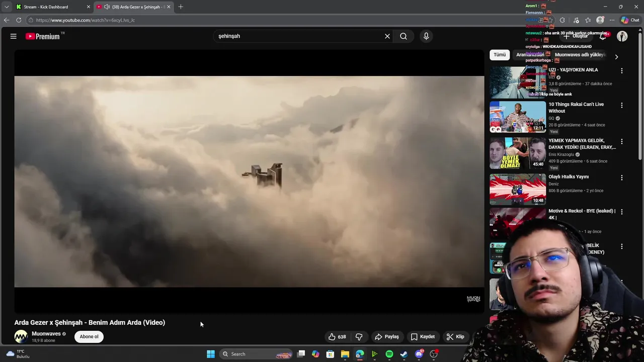Open 10 Things Rakai Can't Live Without title
The height and width of the screenshot is (362, 644).
[576, 108]
